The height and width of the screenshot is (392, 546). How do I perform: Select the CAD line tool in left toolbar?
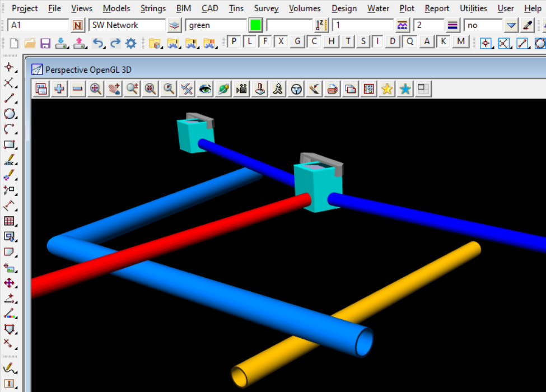click(x=10, y=99)
